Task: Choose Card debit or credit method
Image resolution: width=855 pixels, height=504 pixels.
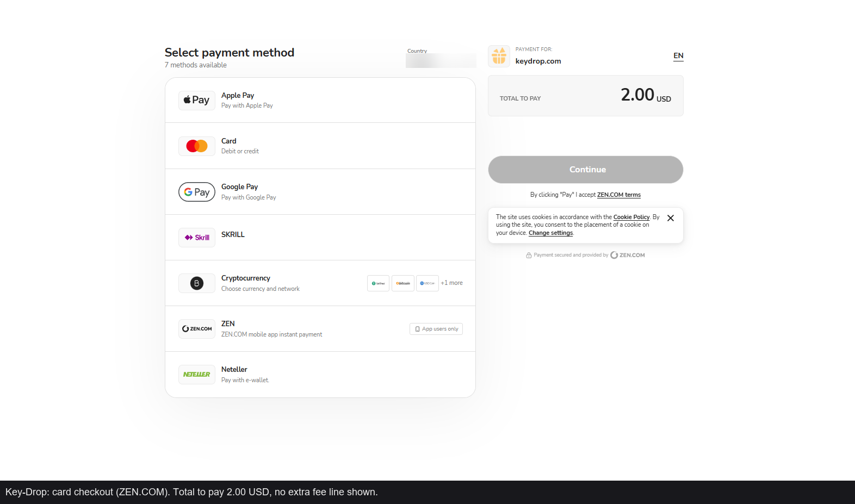Action: [x=320, y=146]
